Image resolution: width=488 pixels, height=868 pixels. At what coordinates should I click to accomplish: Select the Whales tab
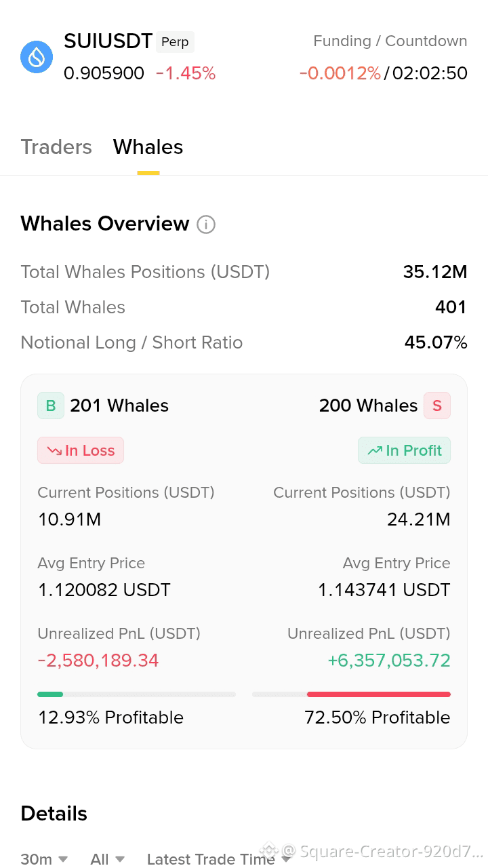(148, 147)
